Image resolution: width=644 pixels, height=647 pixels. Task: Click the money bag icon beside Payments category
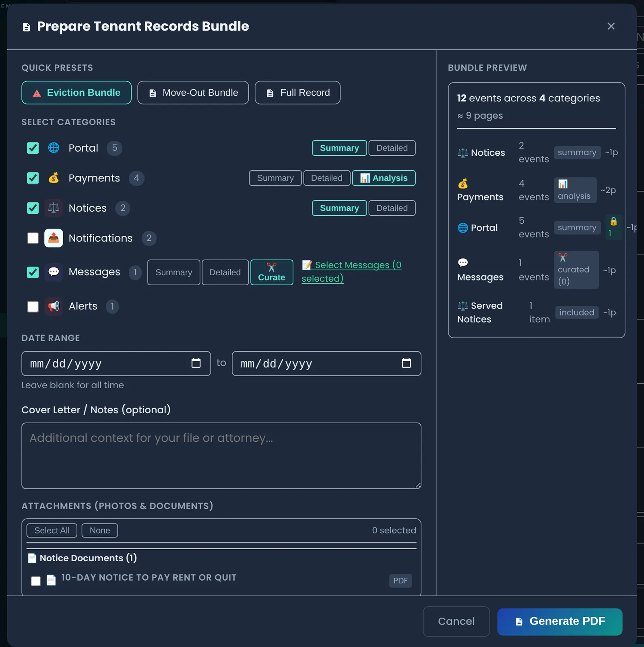click(54, 178)
